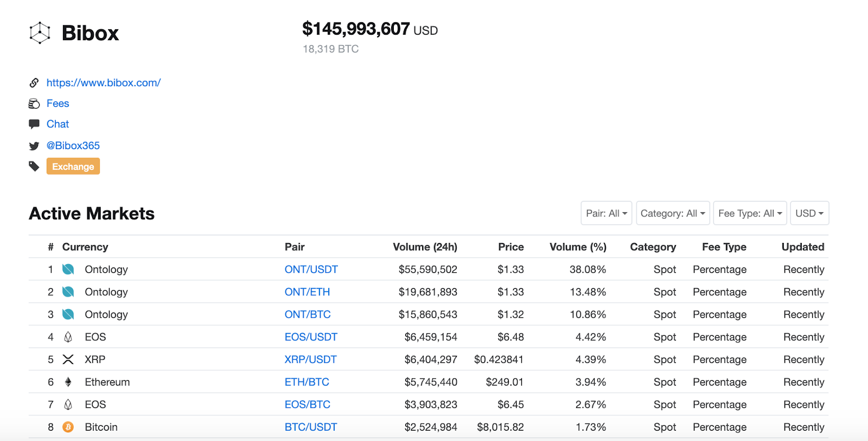868x441 pixels.
Task: Click the EOS icon in row 4
Action: tap(68, 337)
